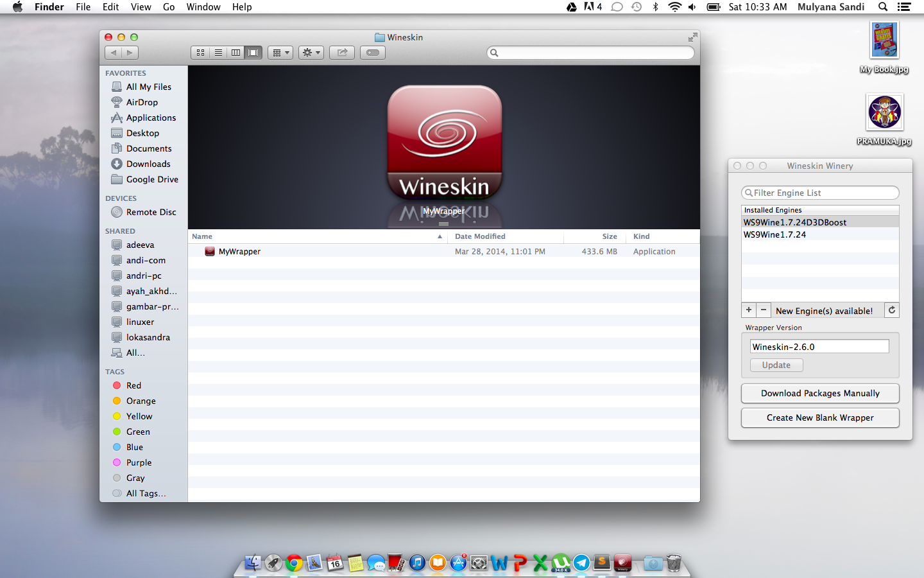Open the File menu
The width and height of the screenshot is (924, 578).
point(83,7)
